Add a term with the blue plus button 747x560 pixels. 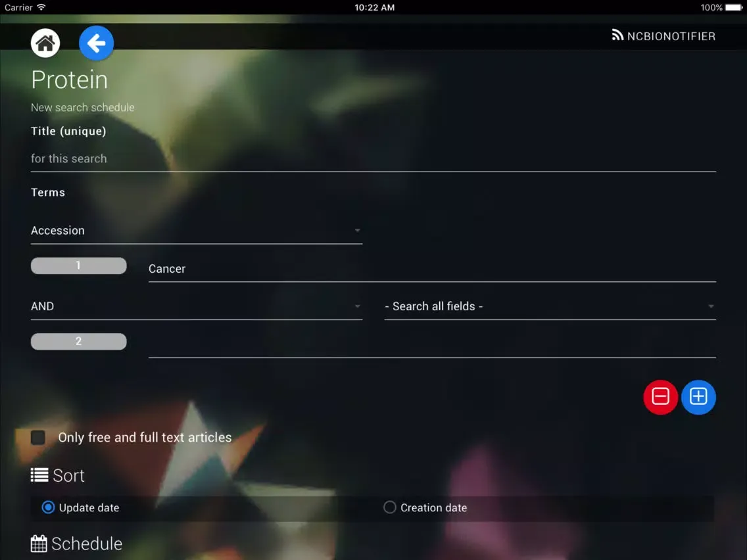pos(698,397)
